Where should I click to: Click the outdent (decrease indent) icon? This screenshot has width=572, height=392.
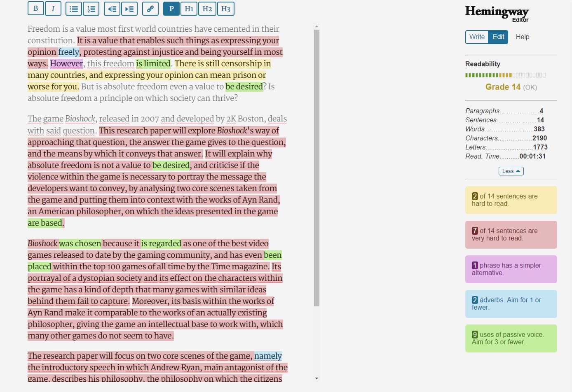click(112, 8)
